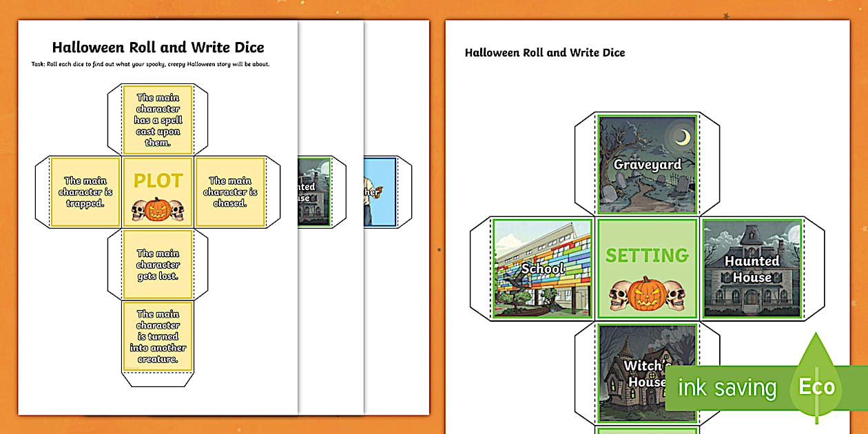The height and width of the screenshot is (434, 868).
Task: Click the blue character dice page behind
Action: (380, 192)
